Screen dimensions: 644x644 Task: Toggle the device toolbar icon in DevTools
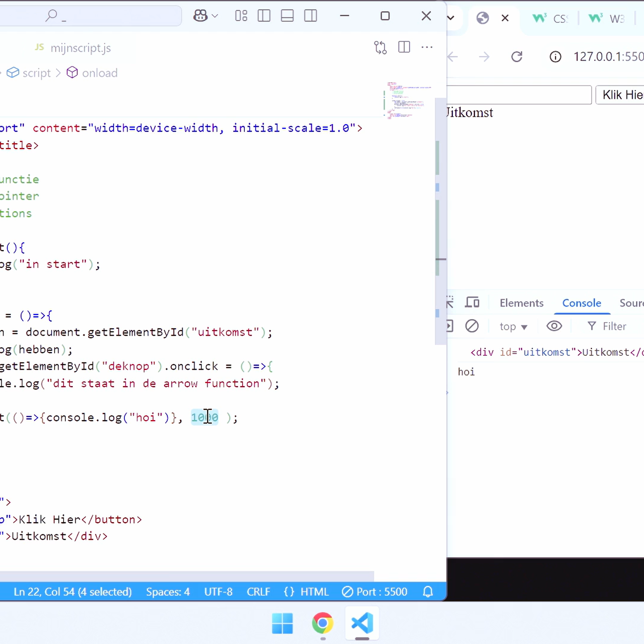[472, 303]
